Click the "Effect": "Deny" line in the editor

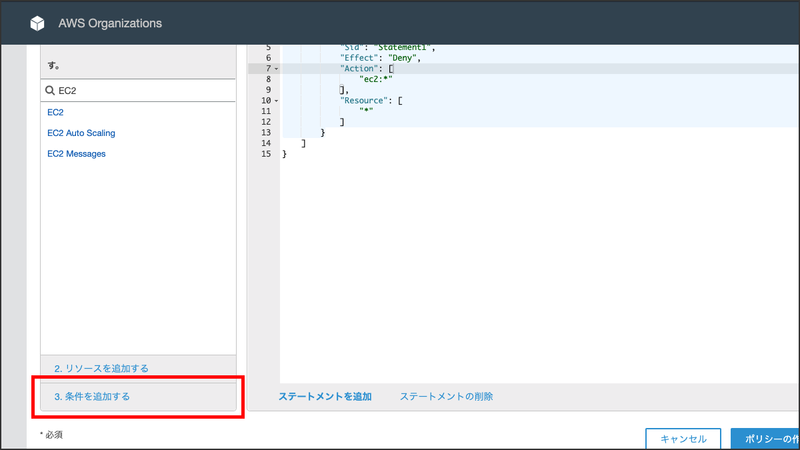coord(381,58)
